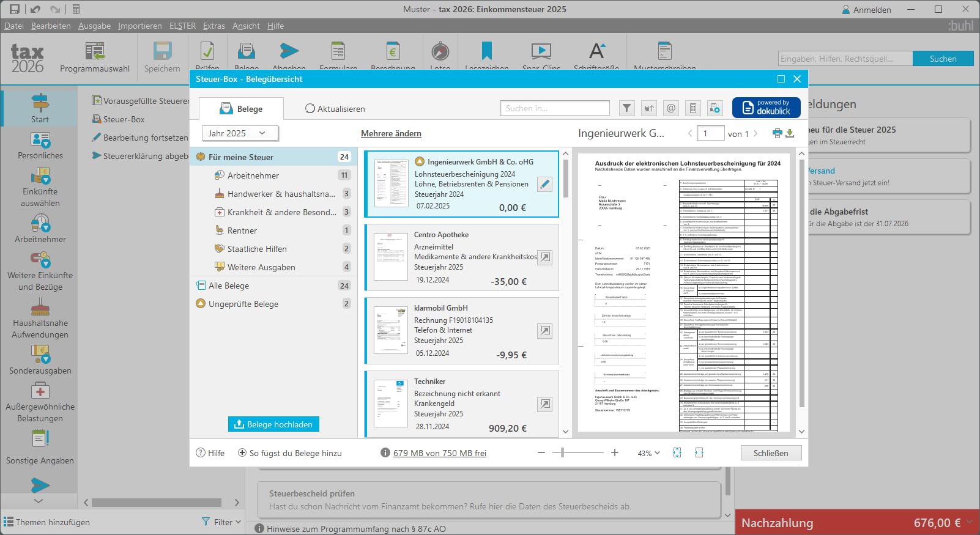Screen dimensions: 980x535
Task: Open the Centro Apotheke receipt arrow icon
Action: click(544, 257)
